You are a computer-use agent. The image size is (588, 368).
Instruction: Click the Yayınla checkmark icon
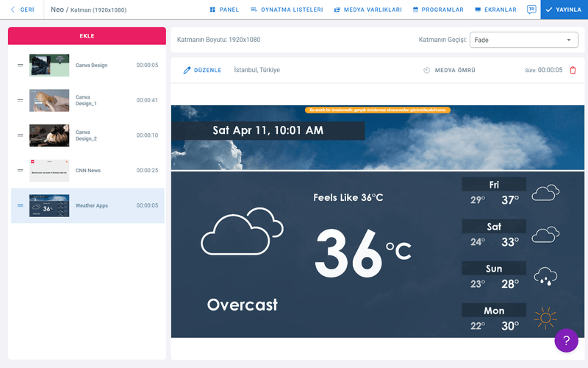point(548,10)
